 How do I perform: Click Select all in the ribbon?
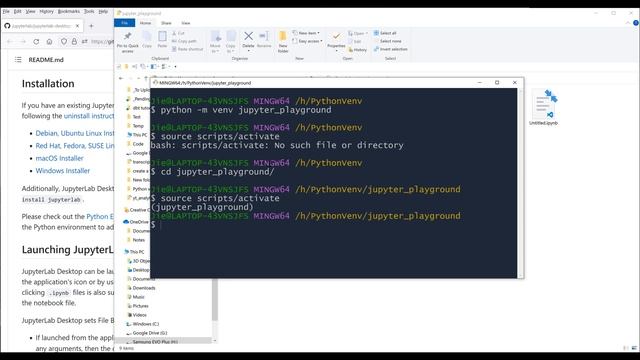pos(385,33)
